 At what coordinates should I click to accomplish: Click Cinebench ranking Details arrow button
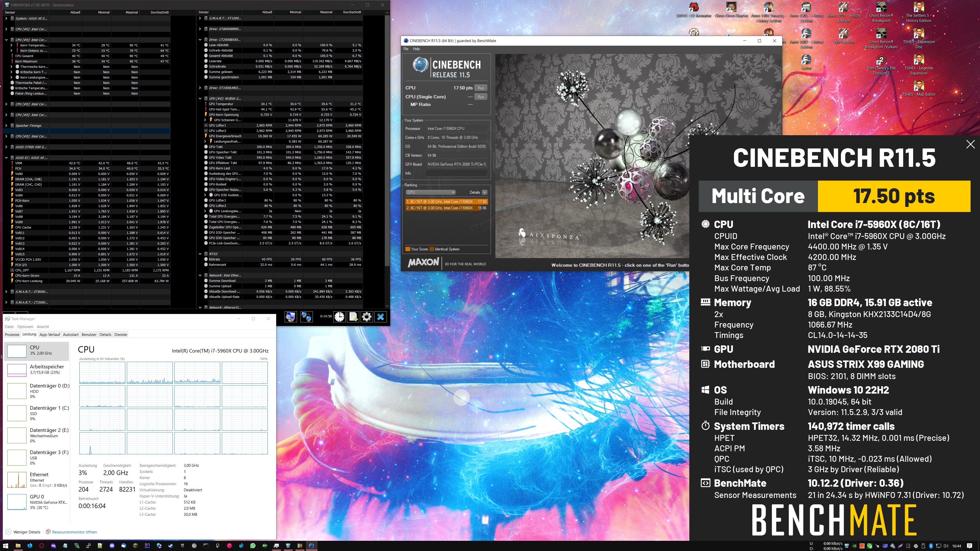(485, 192)
